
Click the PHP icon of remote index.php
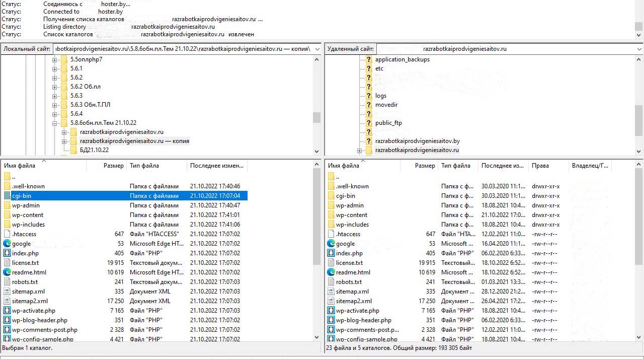(x=331, y=253)
